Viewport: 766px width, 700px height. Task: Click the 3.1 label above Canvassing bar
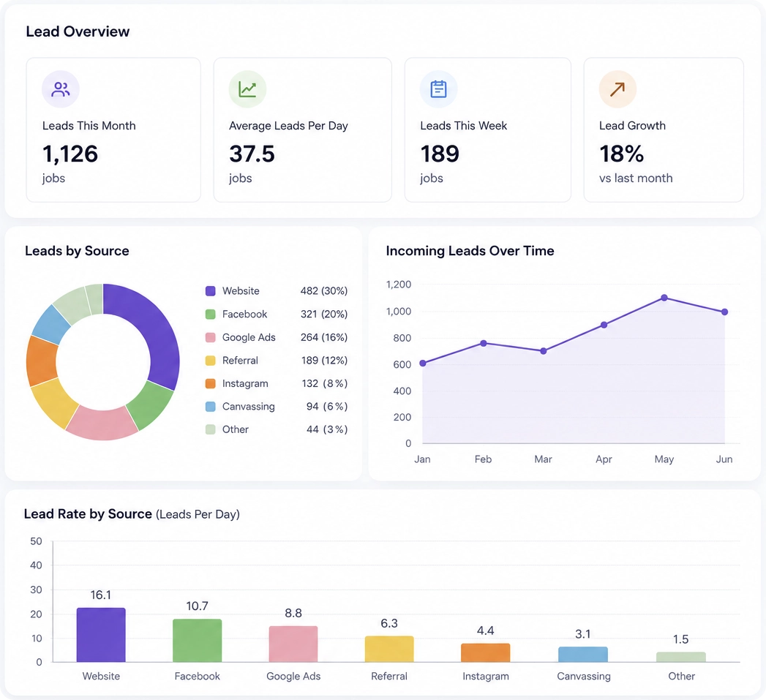pos(583,634)
